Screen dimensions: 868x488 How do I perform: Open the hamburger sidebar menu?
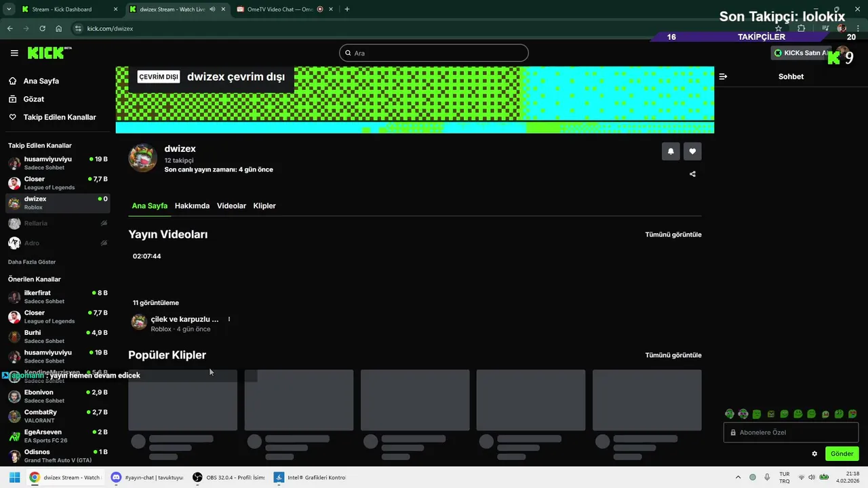[14, 53]
